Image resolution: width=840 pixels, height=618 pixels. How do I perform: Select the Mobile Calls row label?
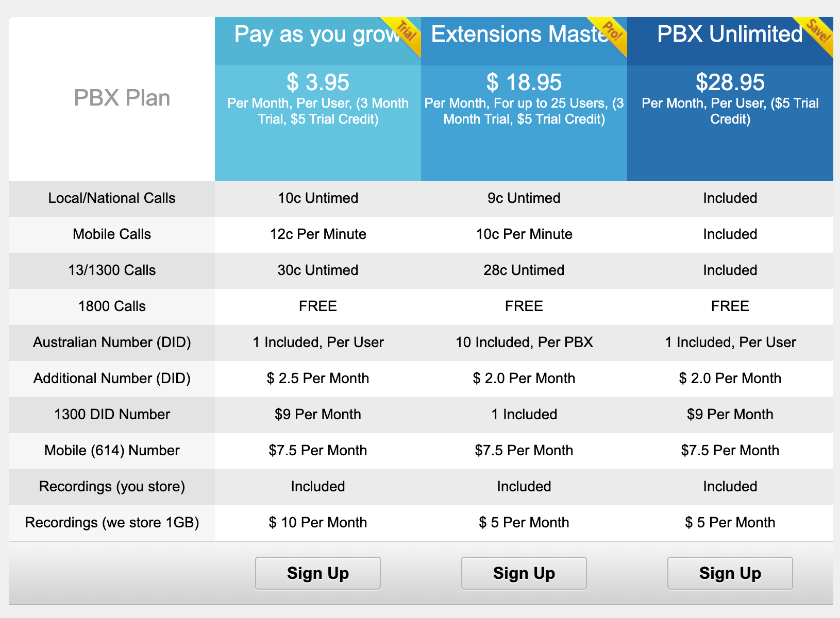tap(112, 234)
